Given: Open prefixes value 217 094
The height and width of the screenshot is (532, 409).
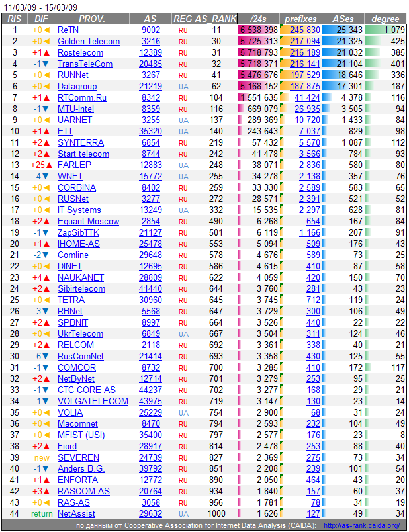Looking at the screenshot, I should (305, 42).
